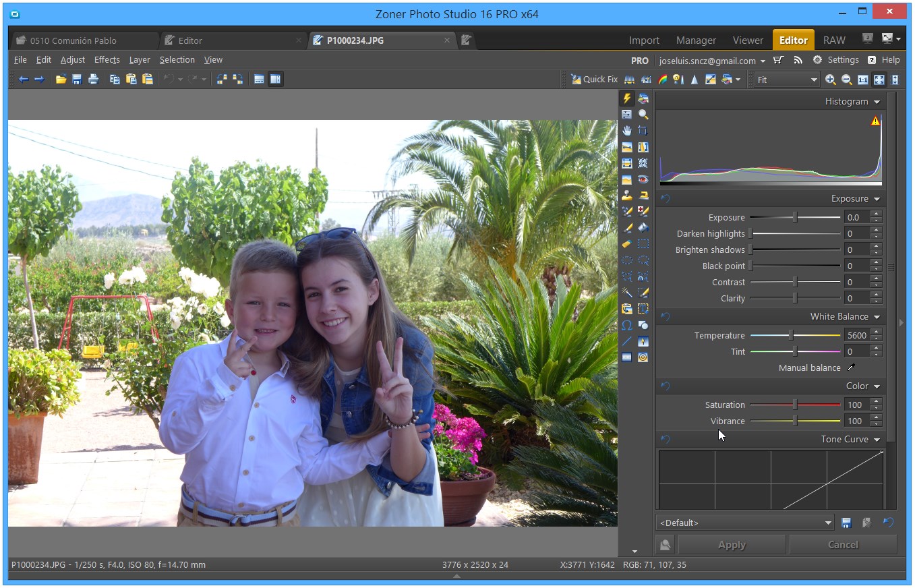This screenshot has width=915, height=588.
Task: Select the Eraser tool
Action: (x=627, y=244)
